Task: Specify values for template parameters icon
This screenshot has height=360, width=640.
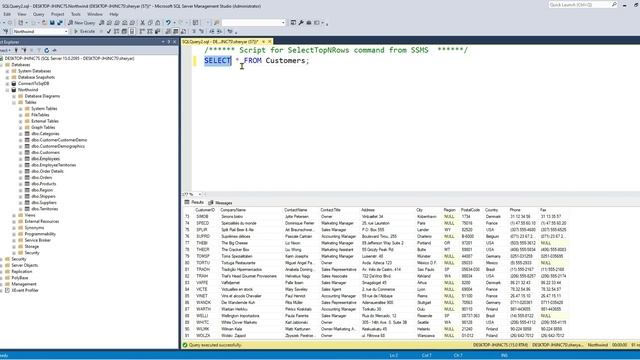Action: tap(230, 31)
